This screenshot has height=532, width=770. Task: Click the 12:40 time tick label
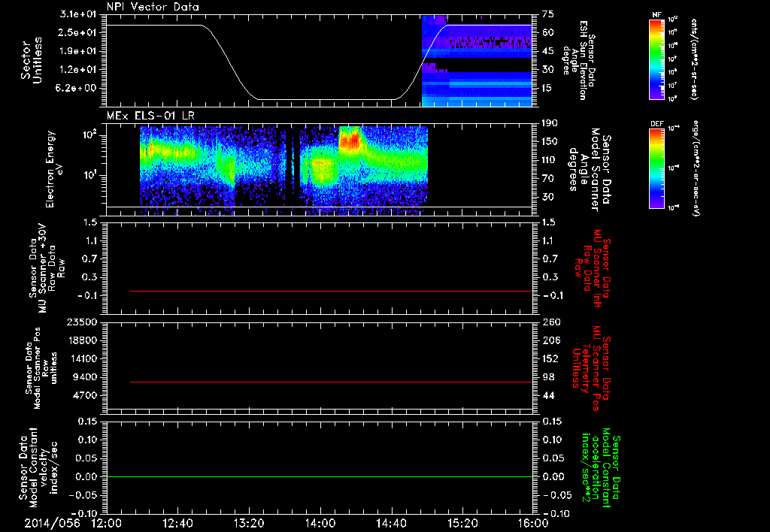[177, 523]
